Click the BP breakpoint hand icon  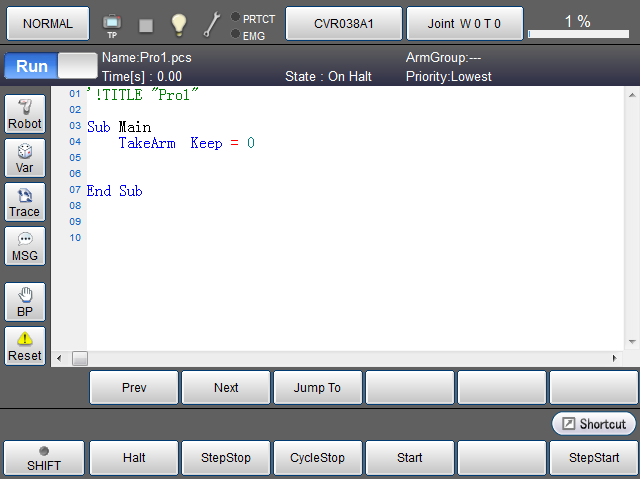25,302
